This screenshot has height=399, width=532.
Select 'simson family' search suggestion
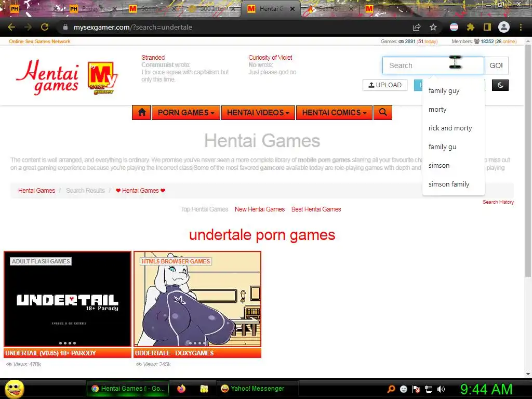click(453, 184)
